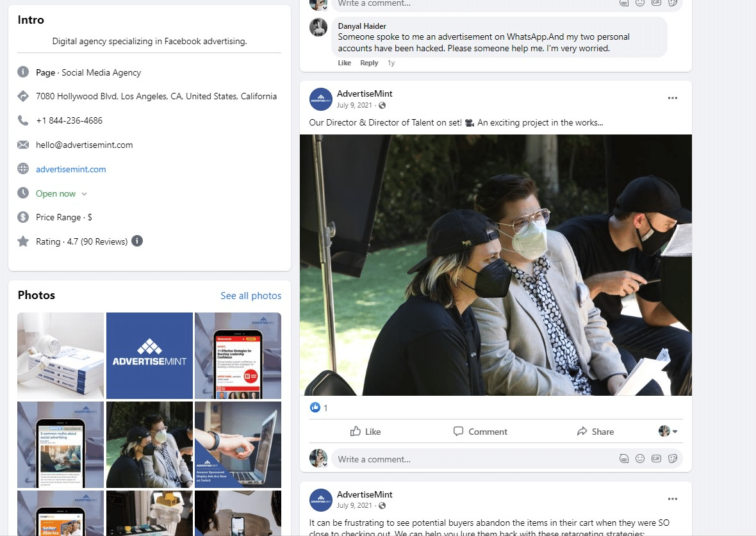This screenshot has width=756, height=536.
Task: Share the Director on set post
Action: coord(595,432)
